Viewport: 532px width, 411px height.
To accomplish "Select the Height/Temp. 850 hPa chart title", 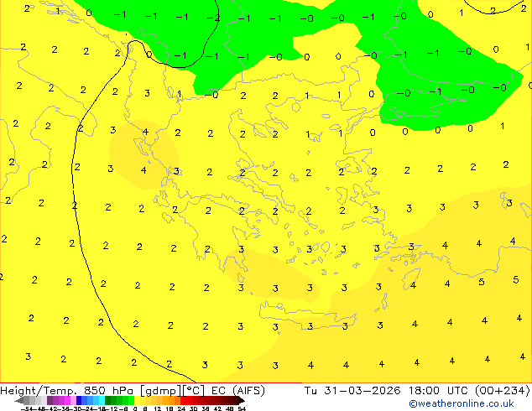I will click(66, 391).
